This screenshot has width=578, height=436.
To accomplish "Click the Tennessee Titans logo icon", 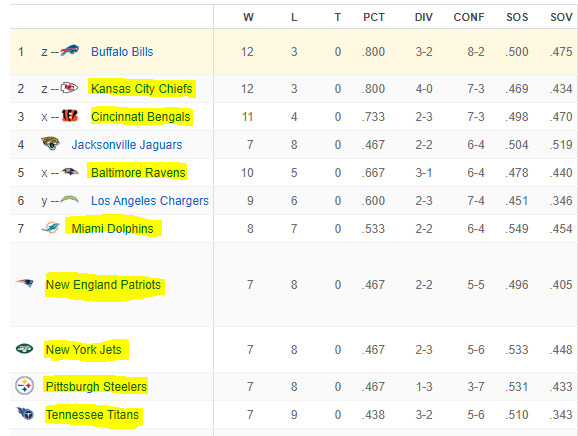I will point(25,414).
